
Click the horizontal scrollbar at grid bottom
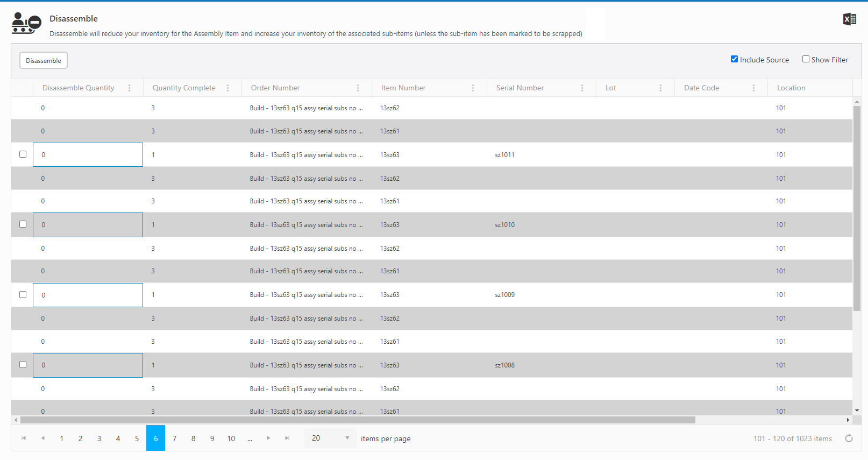click(358, 420)
